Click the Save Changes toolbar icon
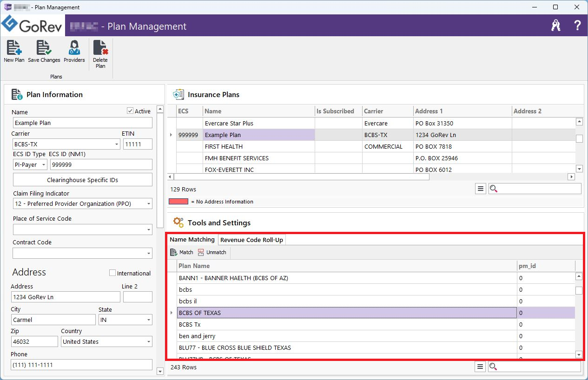Image resolution: width=588 pixels, height=380 pixels. coord(44,51)
